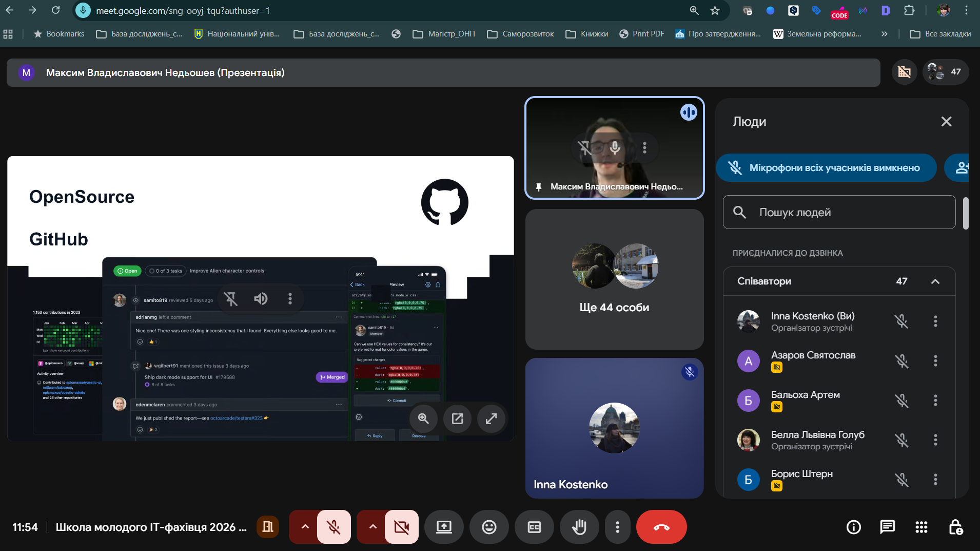Click the Google Meet address bar URL
The image size is (980, 551).
pos(183,11)
